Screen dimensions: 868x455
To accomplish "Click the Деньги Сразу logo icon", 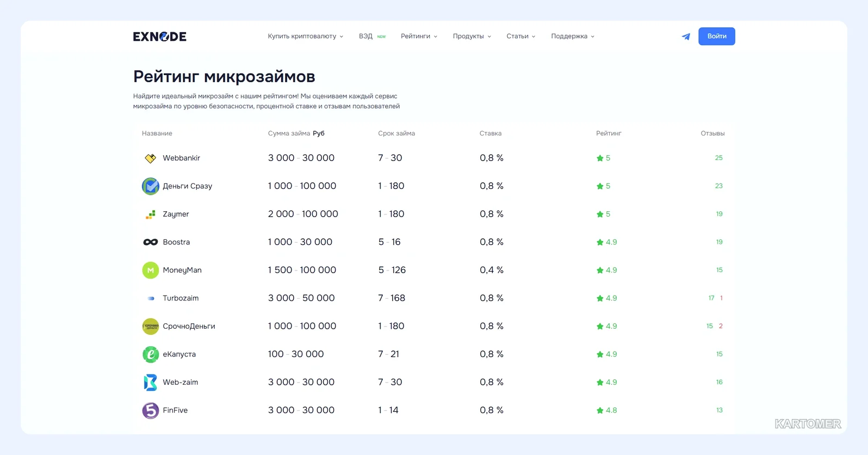I will pos(151,186).
